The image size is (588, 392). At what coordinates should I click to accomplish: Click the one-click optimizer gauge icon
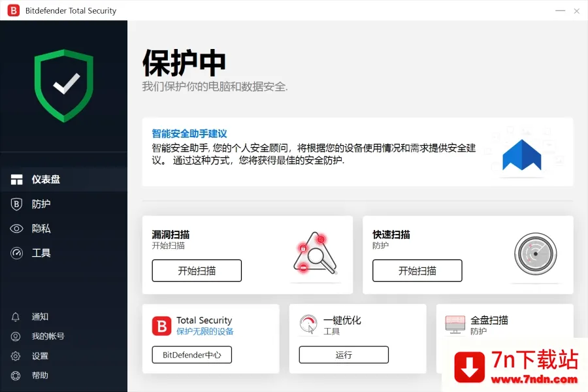(x=308, y=325)
